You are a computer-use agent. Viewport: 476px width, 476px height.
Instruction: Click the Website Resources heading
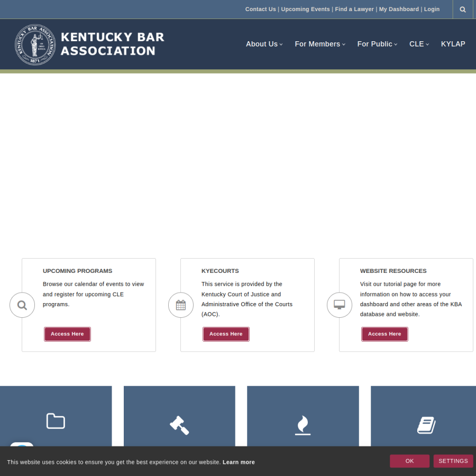tap(393, 271)
